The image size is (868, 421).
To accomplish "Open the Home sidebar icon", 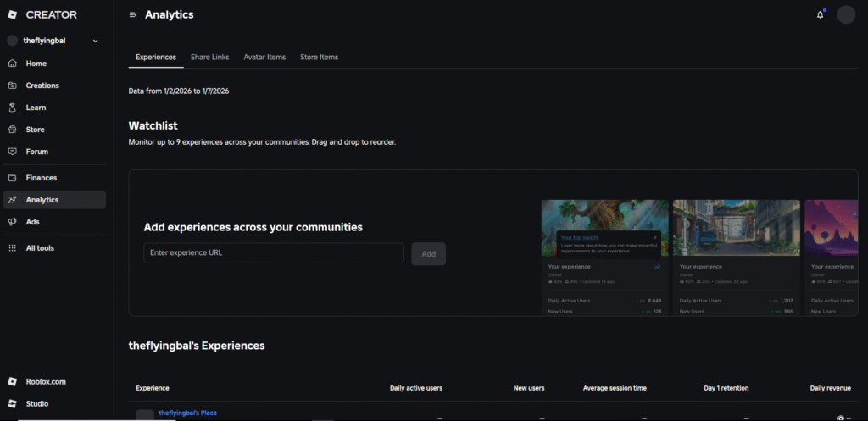I will (12, 64).
